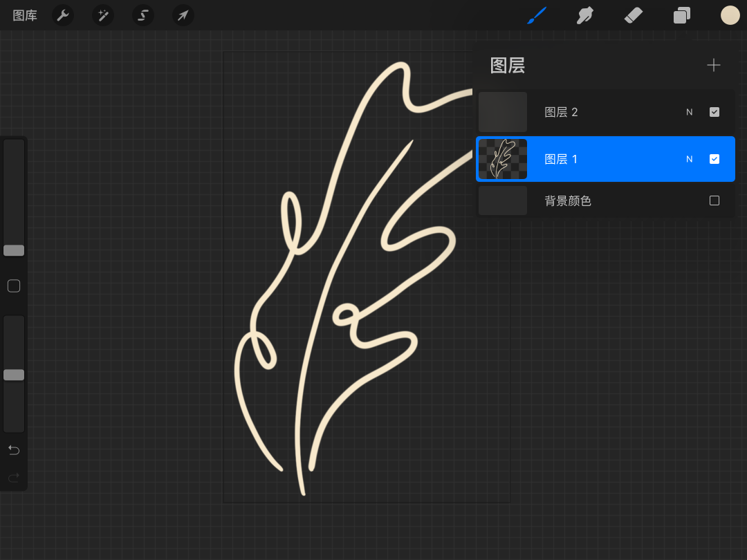Viewport: 747px width, 560px height.
Task: Choose the Smudge tool
Action: pyautogui.click(x=585, y=15)
